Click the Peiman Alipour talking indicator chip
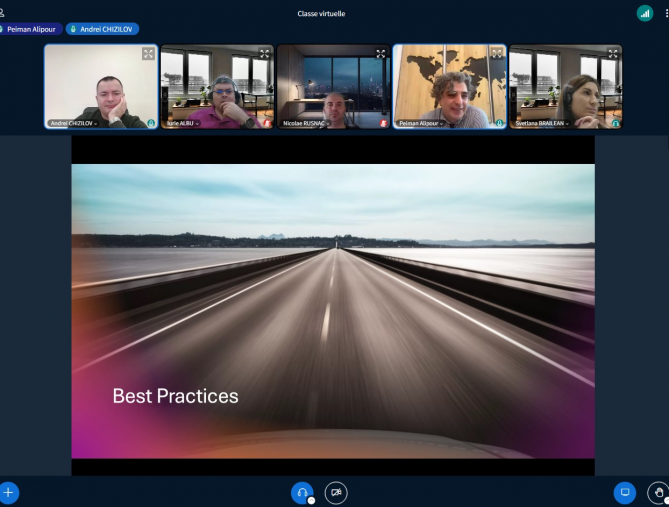The image size is (669, 507). pos(30,29)
